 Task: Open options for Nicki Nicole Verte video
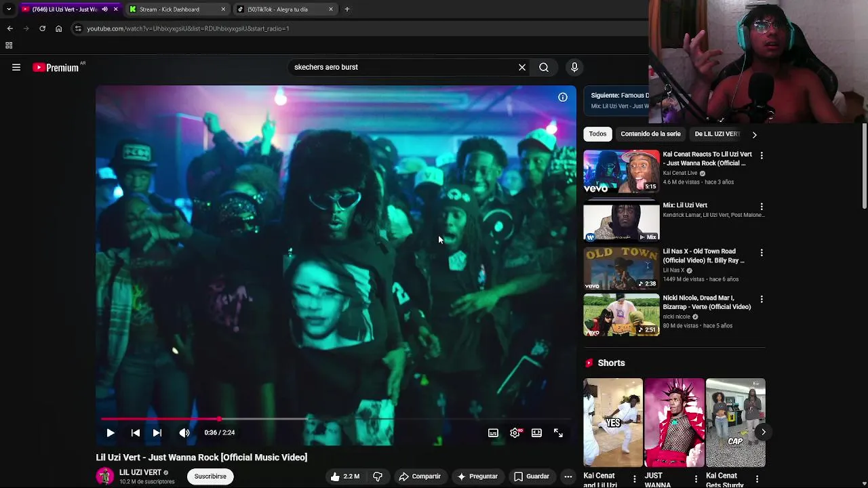[762, 299]
